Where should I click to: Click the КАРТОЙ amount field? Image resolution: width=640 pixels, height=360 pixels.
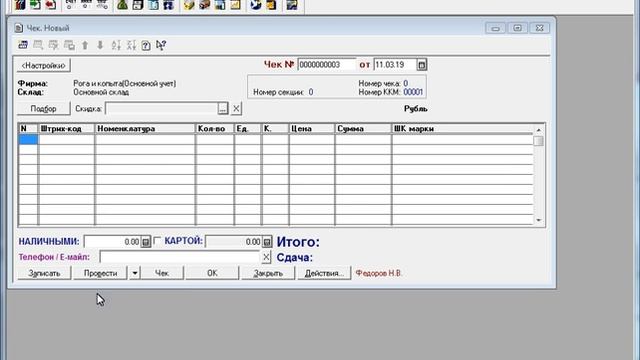tap(233, 242)
